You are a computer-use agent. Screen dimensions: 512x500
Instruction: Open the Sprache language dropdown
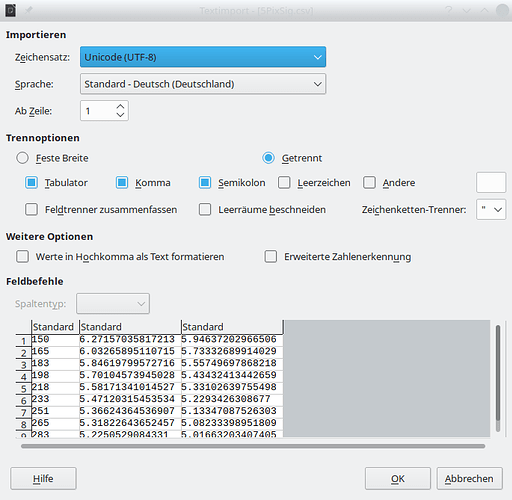click(203, 84)
